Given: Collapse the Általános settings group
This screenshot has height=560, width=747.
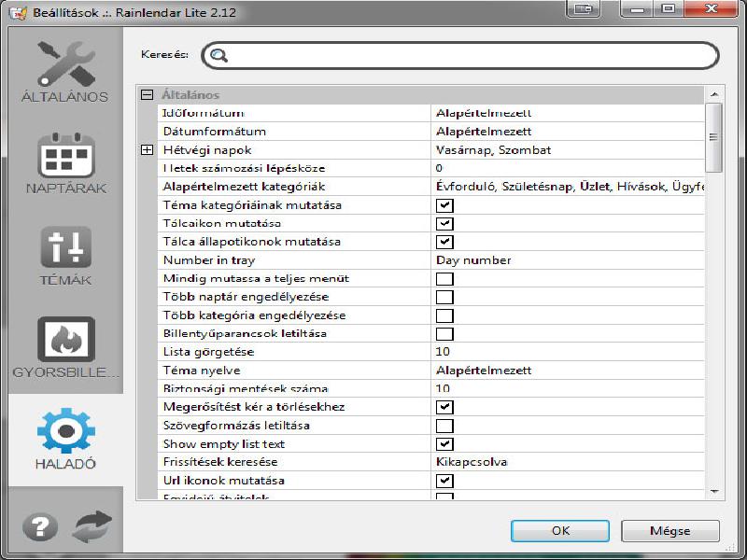Looking at the screenshot, I should pos(147,95).
